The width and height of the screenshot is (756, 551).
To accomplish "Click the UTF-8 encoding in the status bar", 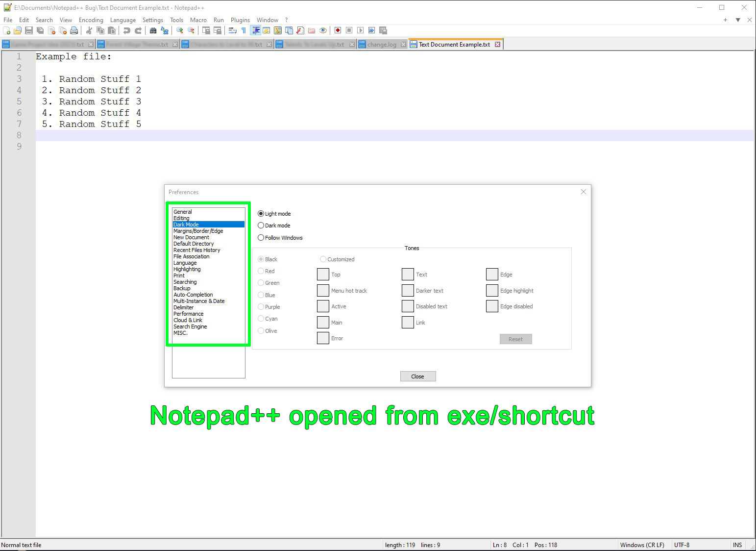I will point(682,545).
